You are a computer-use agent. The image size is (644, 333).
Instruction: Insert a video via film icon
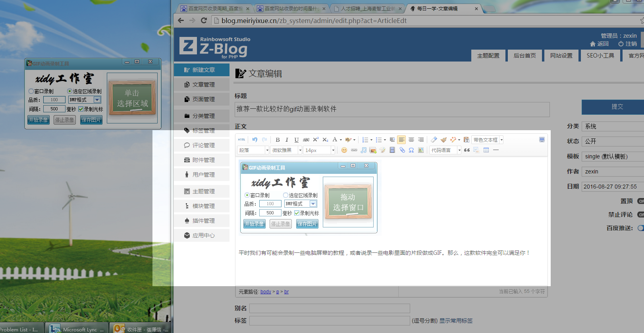click(392, 150)
